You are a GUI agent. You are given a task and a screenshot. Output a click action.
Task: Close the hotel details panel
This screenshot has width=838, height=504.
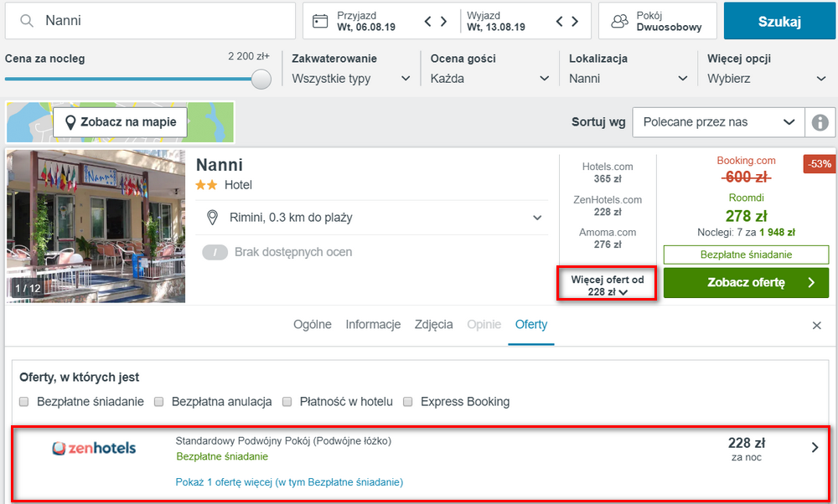coord(816,325)
